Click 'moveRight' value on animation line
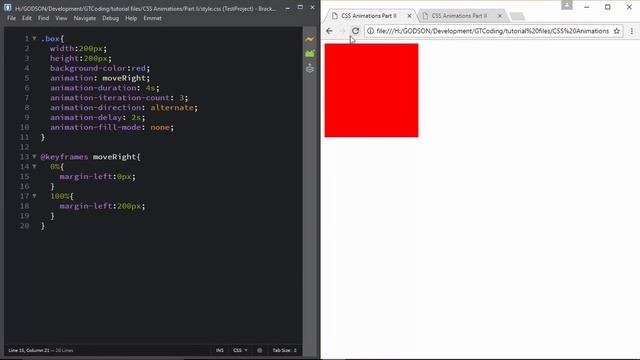This screenshot has width=640, height=360. point(124,78)
